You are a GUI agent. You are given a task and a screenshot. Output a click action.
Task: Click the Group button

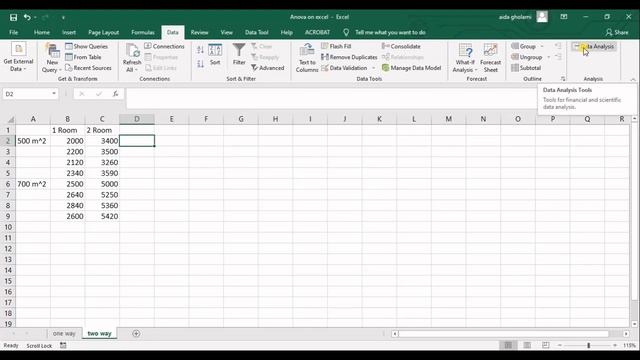pyautogui.click(x=524, y=46)
